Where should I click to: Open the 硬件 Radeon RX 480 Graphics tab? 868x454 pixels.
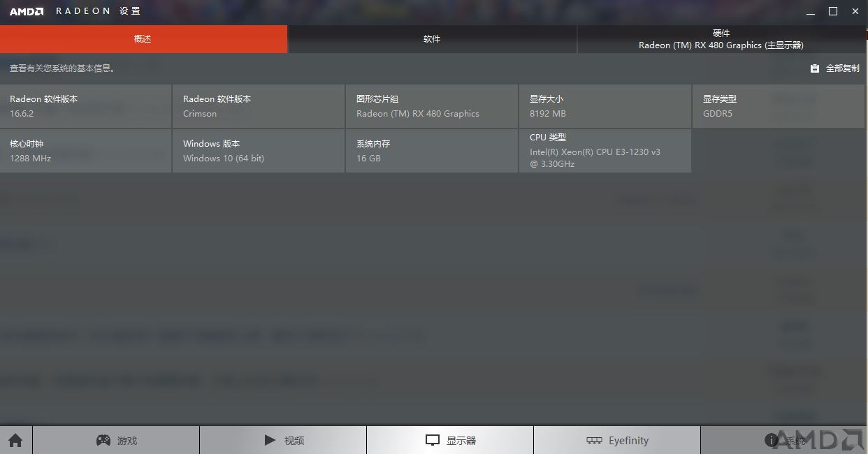point(723,39)
